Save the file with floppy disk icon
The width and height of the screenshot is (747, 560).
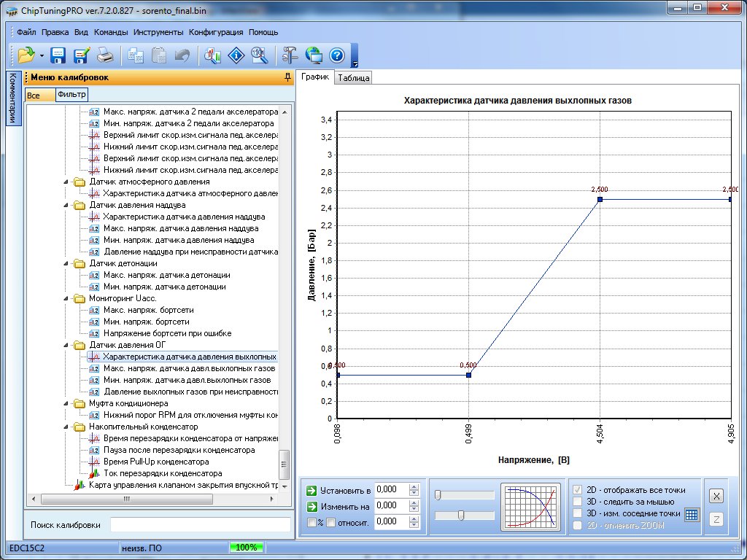tap(58, 55)
